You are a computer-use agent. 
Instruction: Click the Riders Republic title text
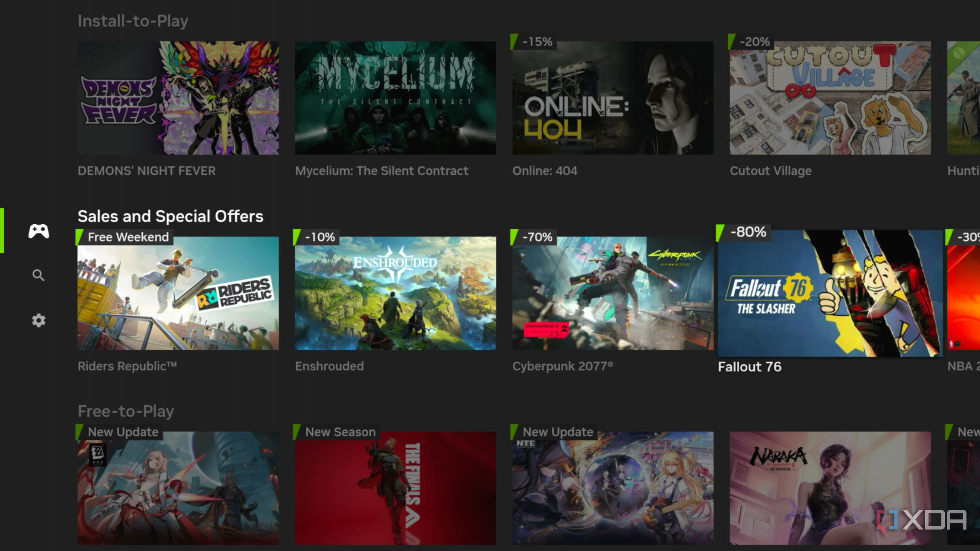coord(127,366)
